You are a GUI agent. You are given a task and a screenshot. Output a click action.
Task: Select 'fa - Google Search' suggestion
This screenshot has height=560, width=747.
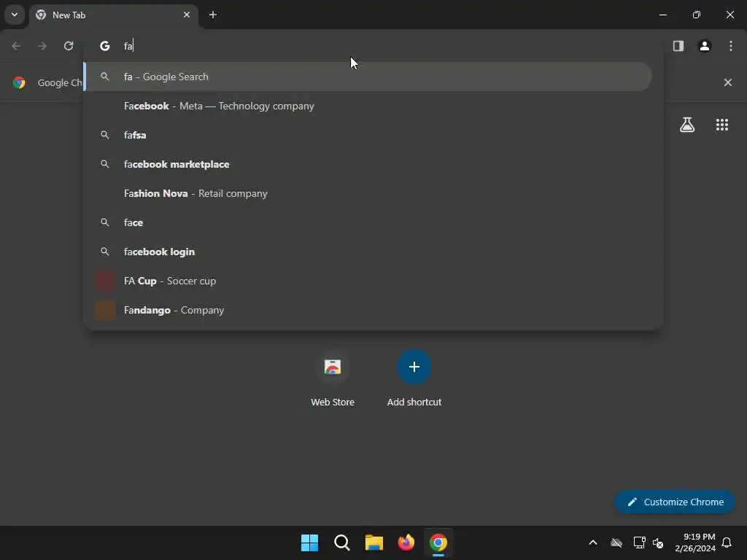[x=368, y=77]
